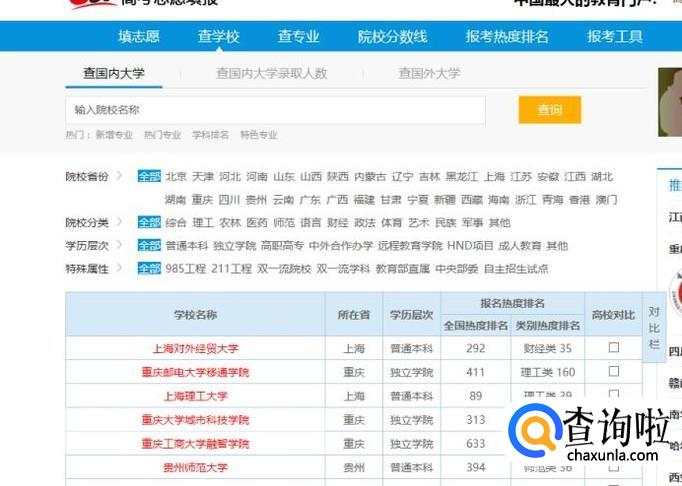Open 重庆工商大学融智学院 school page
This screenshot has width=682, height=486.
pyautogui.click(x=195, y=444)
